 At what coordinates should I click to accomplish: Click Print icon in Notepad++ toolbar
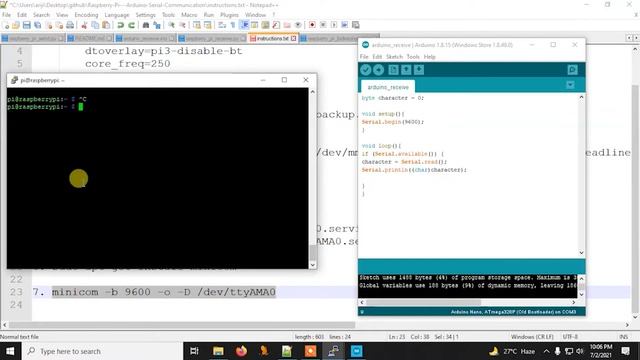pos(70,25)
